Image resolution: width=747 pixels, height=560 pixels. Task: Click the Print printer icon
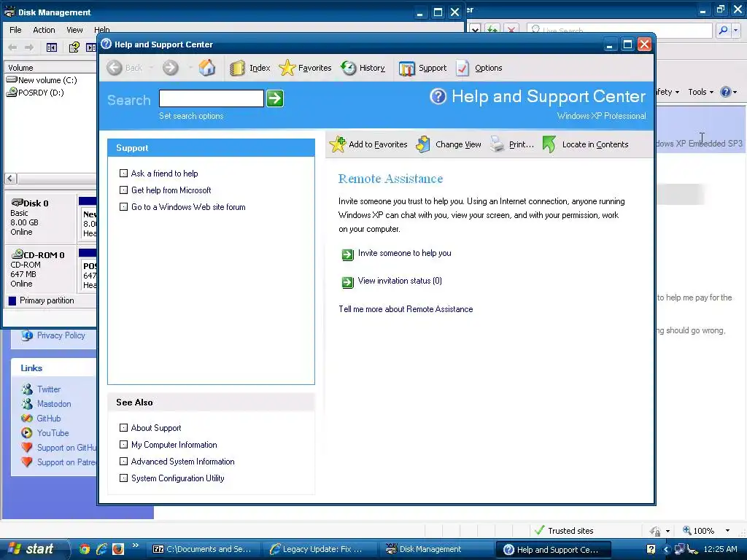coord(498,144)
